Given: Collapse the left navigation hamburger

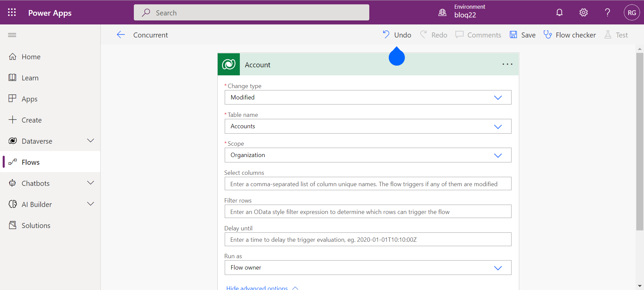Looking at the screenshot, I should (x=12, y=35).
